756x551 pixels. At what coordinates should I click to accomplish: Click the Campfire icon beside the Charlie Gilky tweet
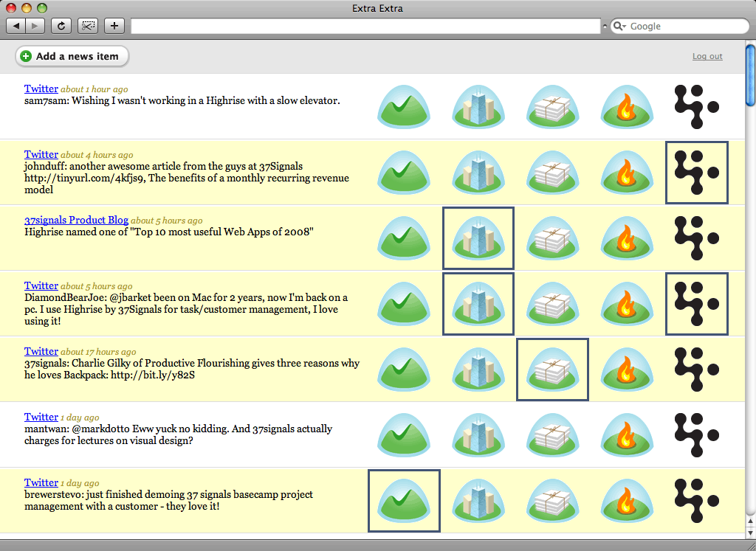[x=627, y=370]
